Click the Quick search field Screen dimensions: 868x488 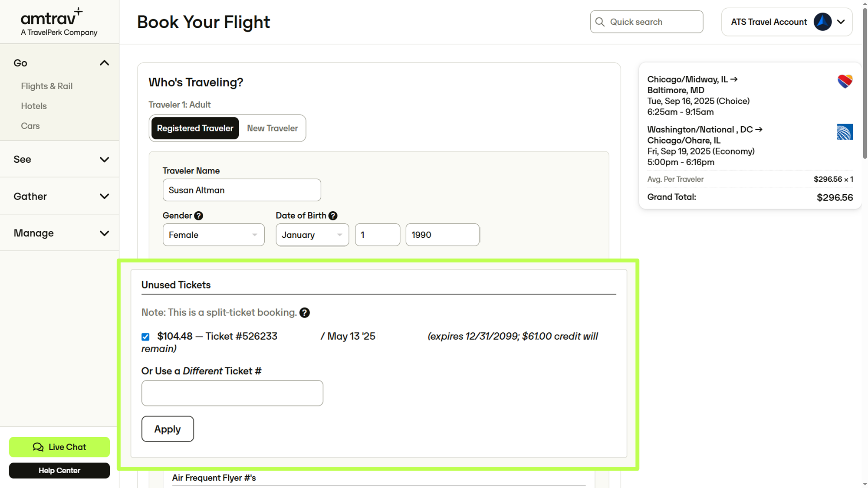point(646,22)
